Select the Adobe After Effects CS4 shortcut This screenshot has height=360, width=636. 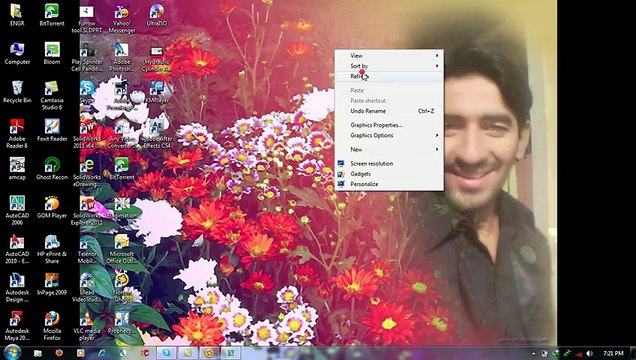coord(157,134)
